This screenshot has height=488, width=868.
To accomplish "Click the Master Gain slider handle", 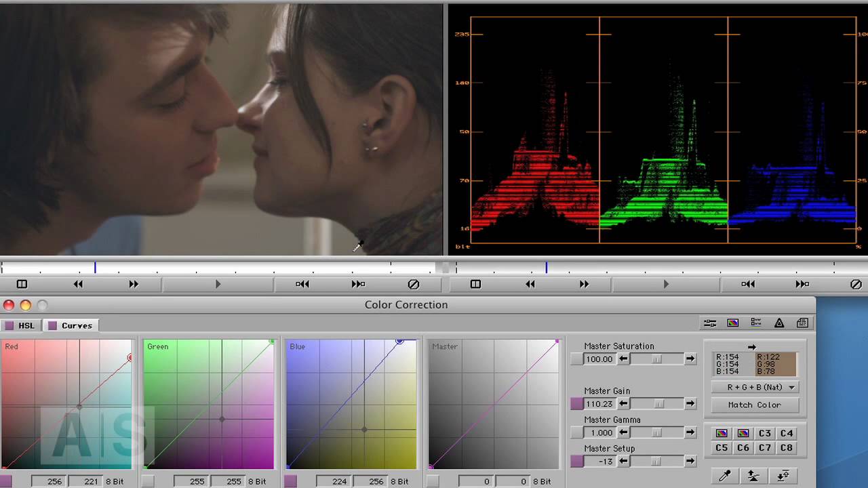I will tap(658, 404).
